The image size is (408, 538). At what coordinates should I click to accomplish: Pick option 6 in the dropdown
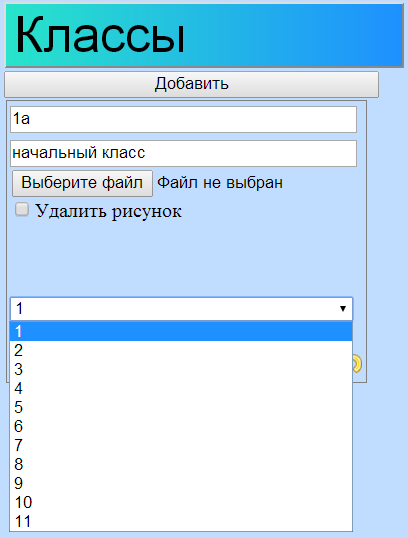[x=181, y=426]
